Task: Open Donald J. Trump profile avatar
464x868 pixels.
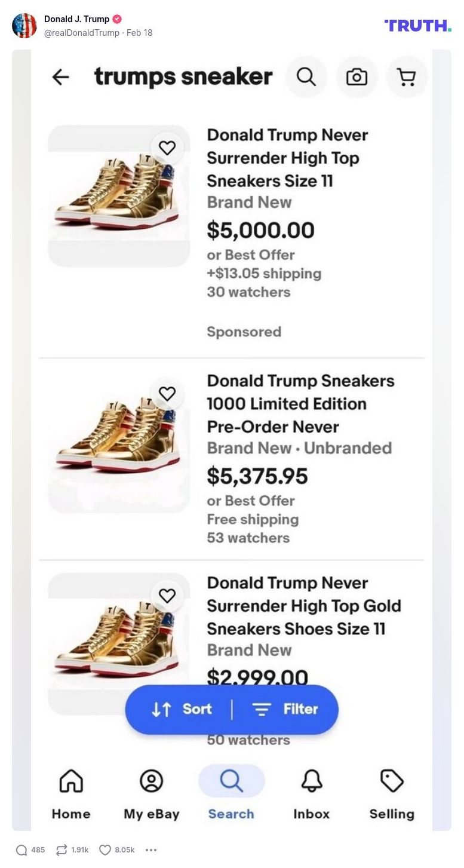Action: click(24, 26)
